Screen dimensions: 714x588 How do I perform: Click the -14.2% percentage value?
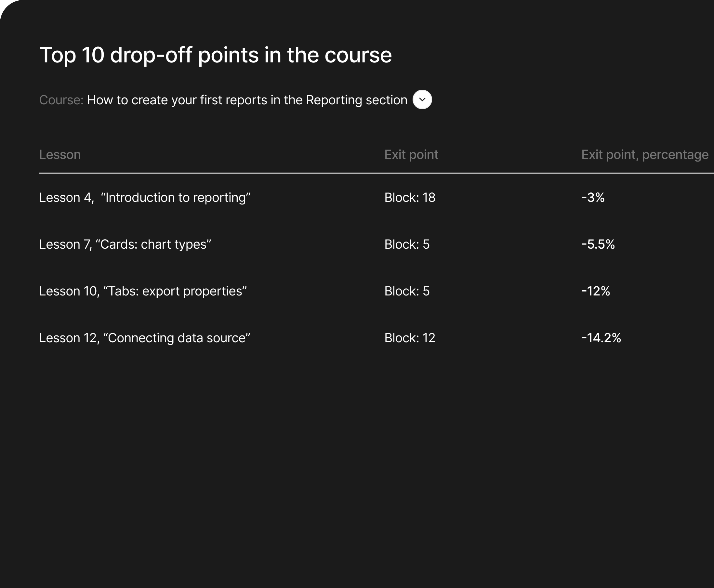point(601,338)
